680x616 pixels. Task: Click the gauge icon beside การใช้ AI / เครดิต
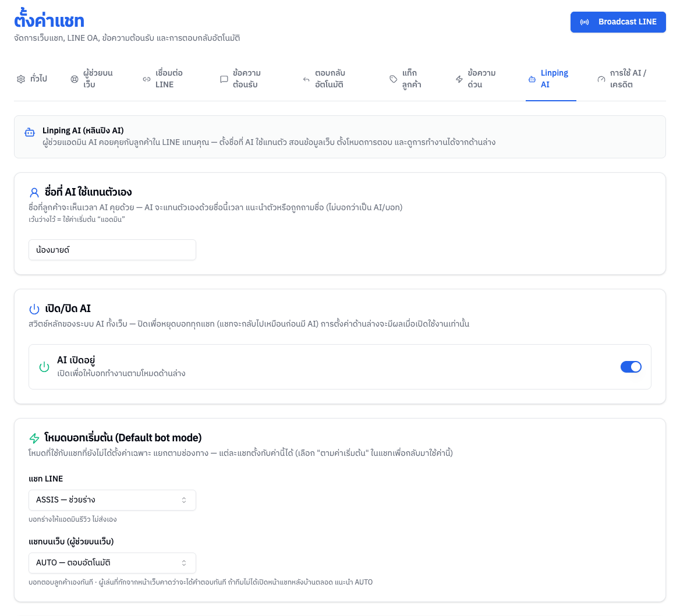(x=601, y=79)
